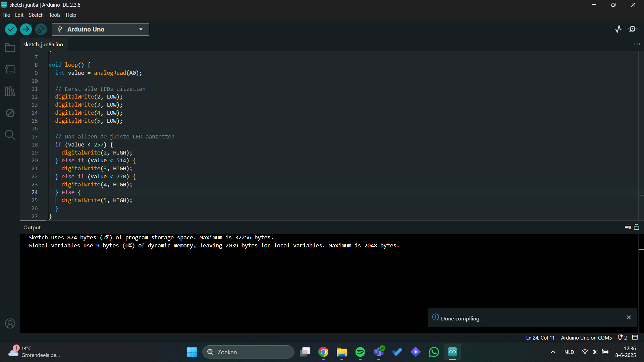
Task: Open the Search panel in sidebar
Action: click(10, 135)
